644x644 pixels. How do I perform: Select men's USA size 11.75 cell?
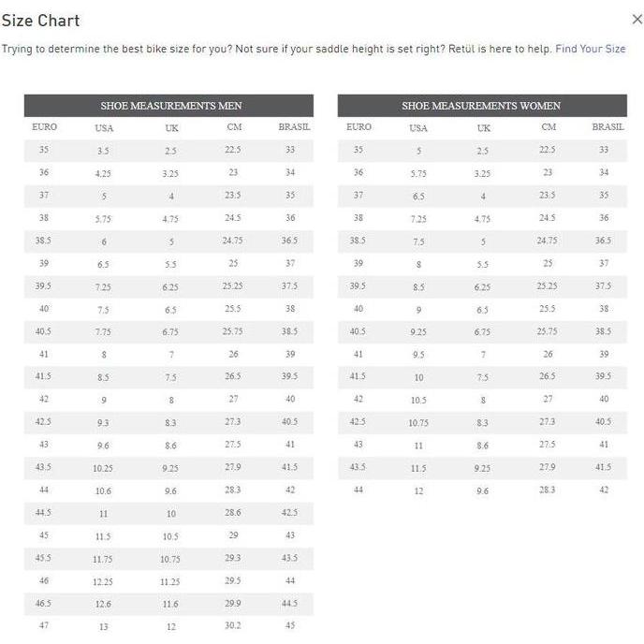point(103,560)
